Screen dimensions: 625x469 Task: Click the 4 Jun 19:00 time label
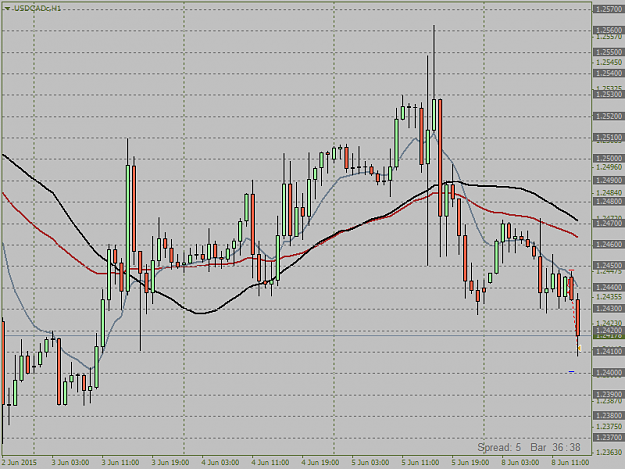(x=320, y=462)
